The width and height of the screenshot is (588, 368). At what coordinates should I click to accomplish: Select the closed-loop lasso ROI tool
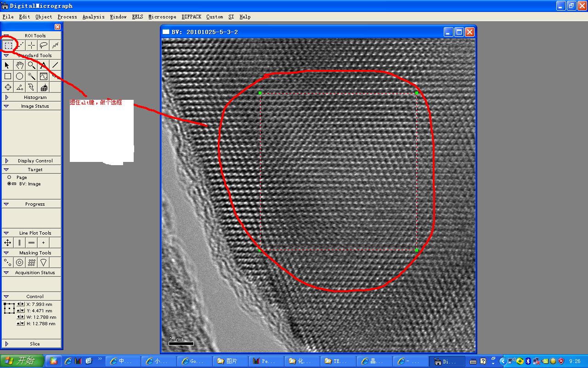point(43,45)
